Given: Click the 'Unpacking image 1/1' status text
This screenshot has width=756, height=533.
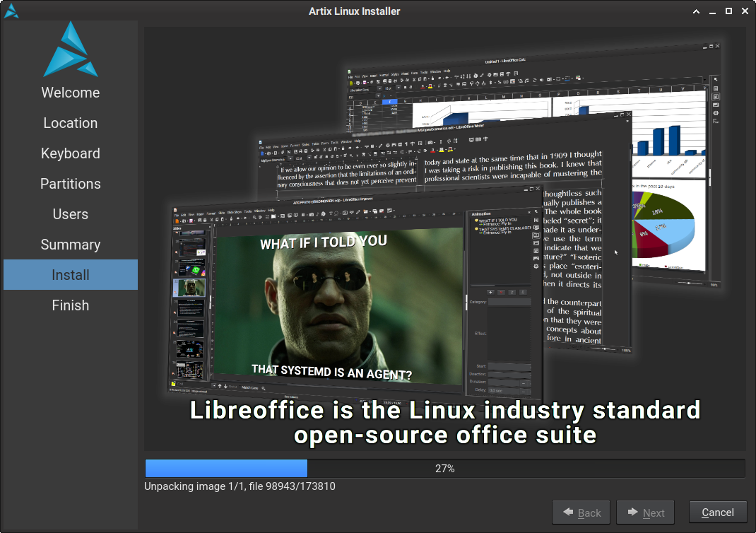Looking at the screenshot, I should [240, 486].
